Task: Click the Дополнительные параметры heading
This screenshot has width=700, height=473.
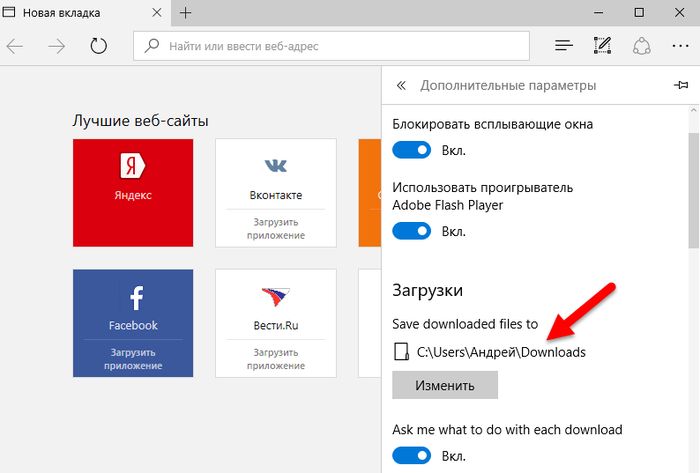Action: (x=508, y=85)
